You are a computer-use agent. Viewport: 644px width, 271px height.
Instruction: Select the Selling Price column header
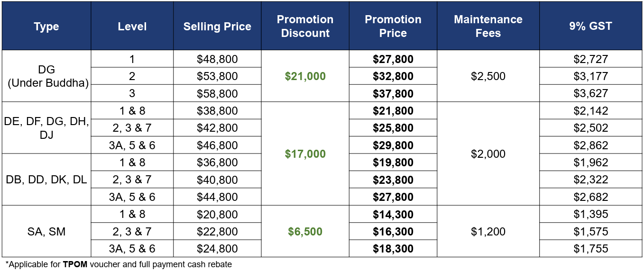click(x=217, y=26)
